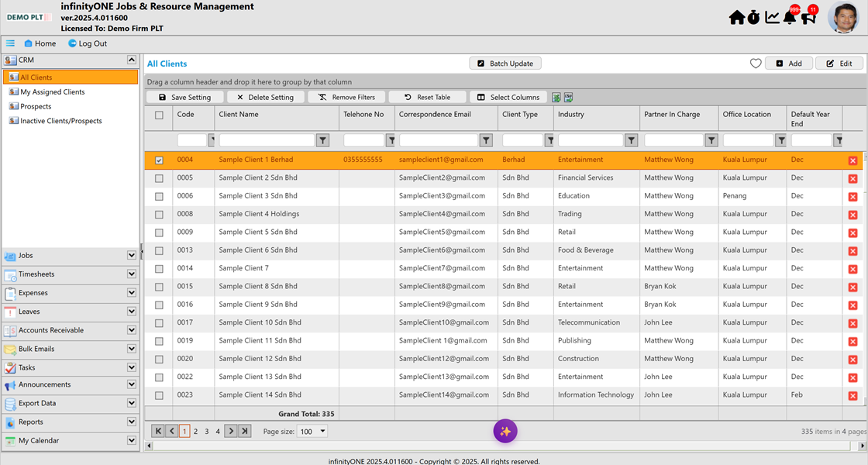Open the page size dropdown

coord(312,431)
